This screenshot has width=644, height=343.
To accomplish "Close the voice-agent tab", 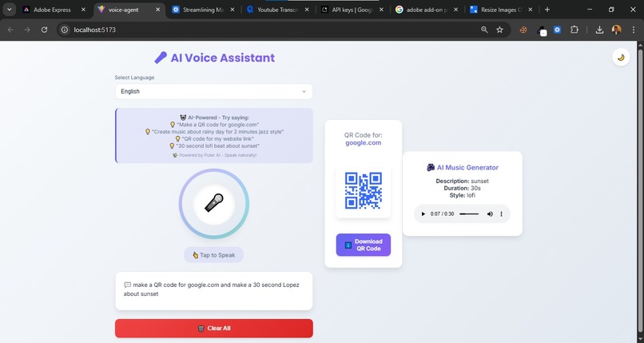I will tap(157, 10).
